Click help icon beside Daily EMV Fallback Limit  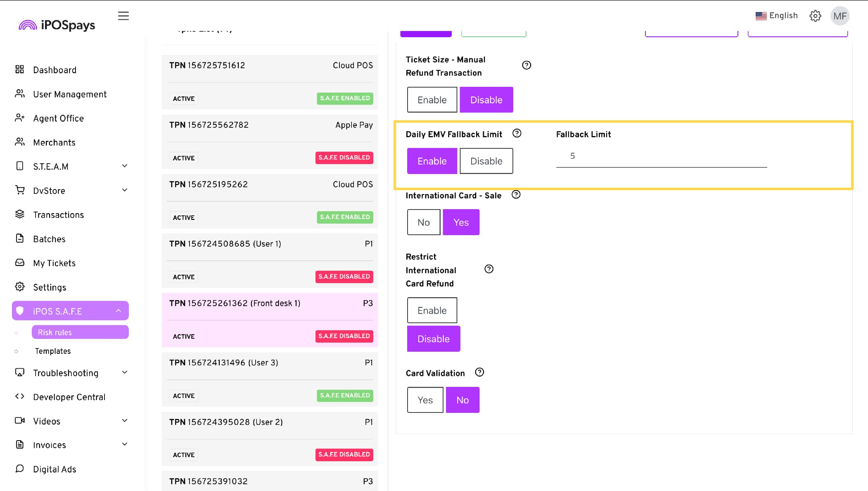click(x=517, y=133)
